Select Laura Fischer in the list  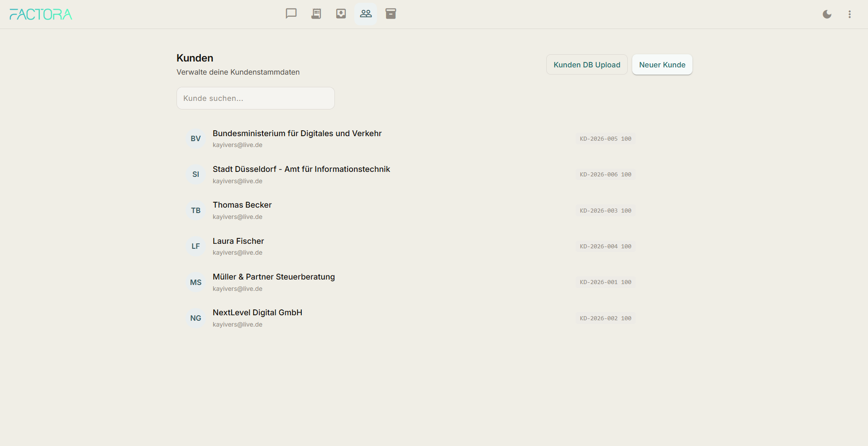[x=238, y=241]
